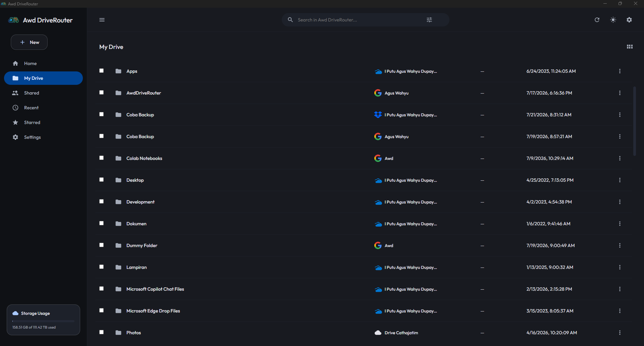Open more options for Colab Notebooks
The image size is (644, 346).
(620, 158)
